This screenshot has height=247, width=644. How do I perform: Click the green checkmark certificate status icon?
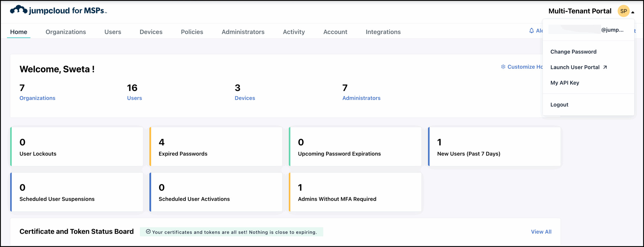click(148, 232)
